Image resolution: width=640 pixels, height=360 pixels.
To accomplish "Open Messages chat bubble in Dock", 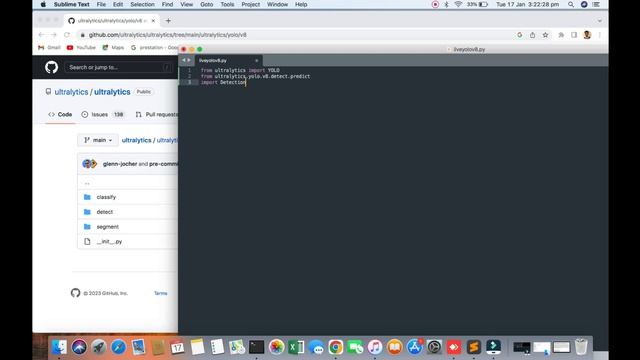I will coord(316,347).
